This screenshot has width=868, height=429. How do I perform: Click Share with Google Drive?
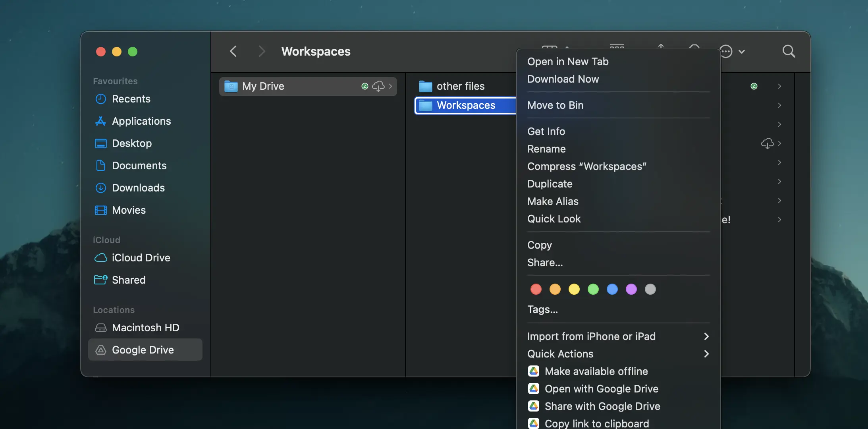click(602, 406)
